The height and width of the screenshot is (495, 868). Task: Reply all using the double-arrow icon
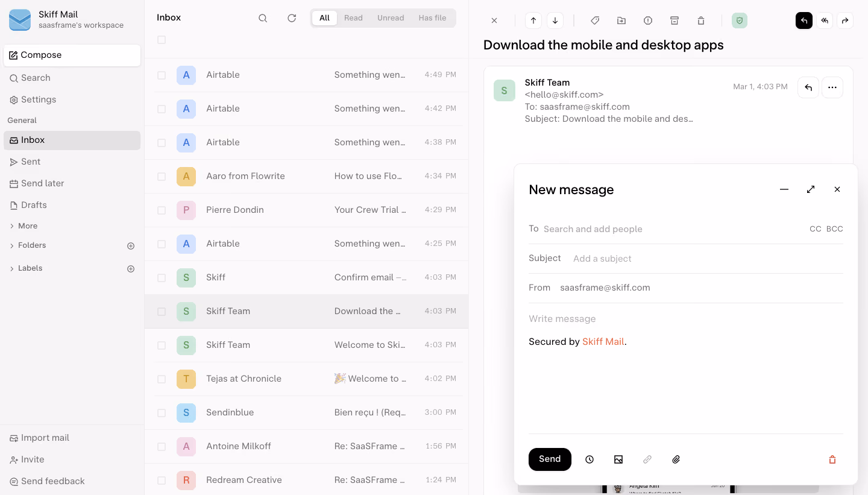click(825, 20)
